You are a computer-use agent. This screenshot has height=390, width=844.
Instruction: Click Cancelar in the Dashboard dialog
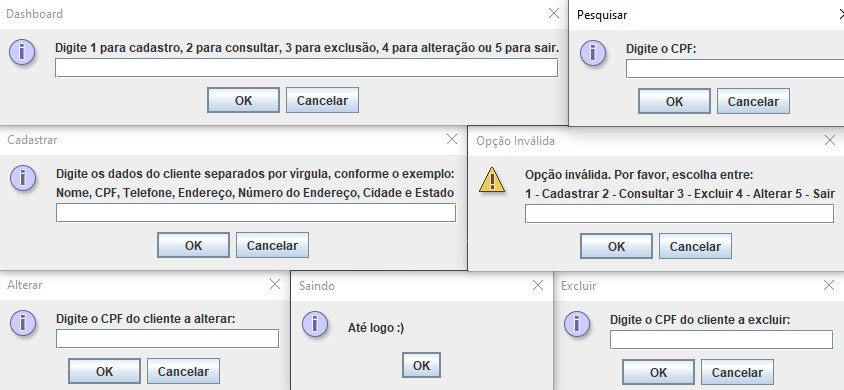(322, 100)
